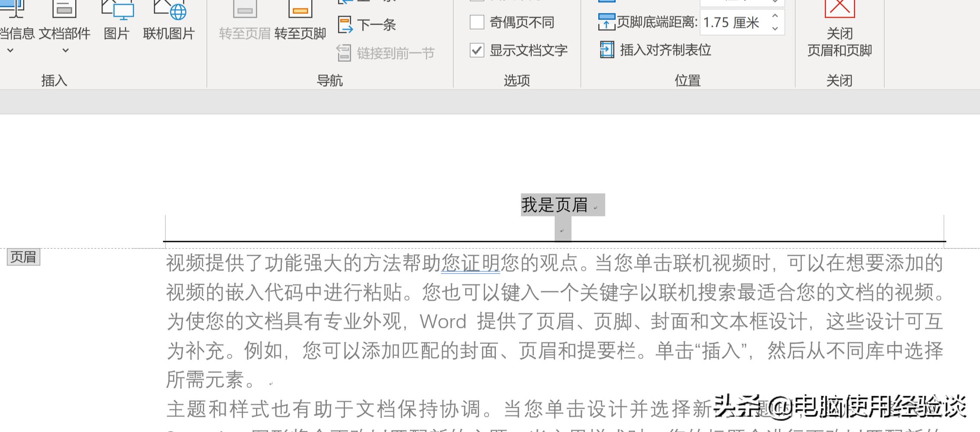Screen dimensions: 980x432
Task: Jump to footer via 转至页脚 icon
Action: (x=300, y=19)
